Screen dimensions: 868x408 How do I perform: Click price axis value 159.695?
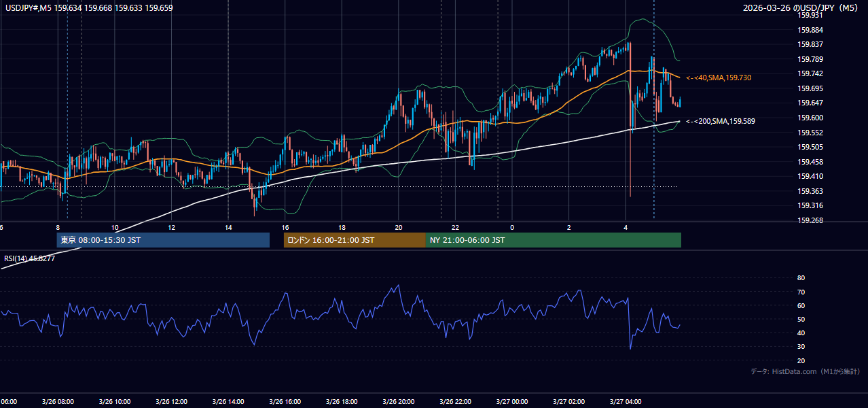(810, 88)
